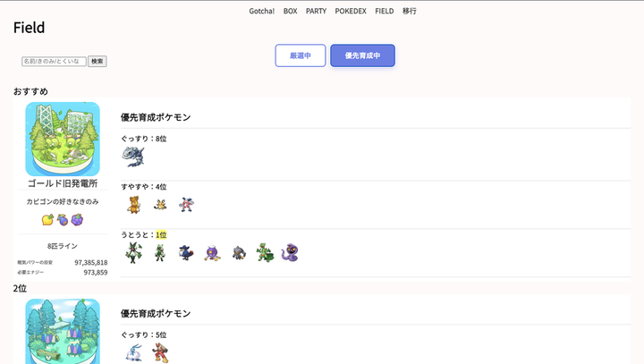This screenshot has height=364, width=644.
Task: Click the 973,859 energy value
Action: click(96, 273)
